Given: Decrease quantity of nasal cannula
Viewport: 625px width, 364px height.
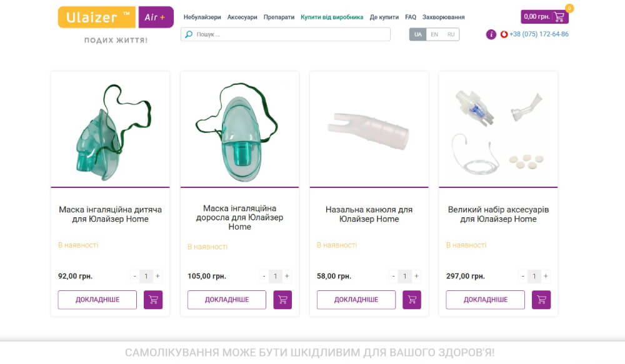Looking at the screenshot, I should (393, 276).
